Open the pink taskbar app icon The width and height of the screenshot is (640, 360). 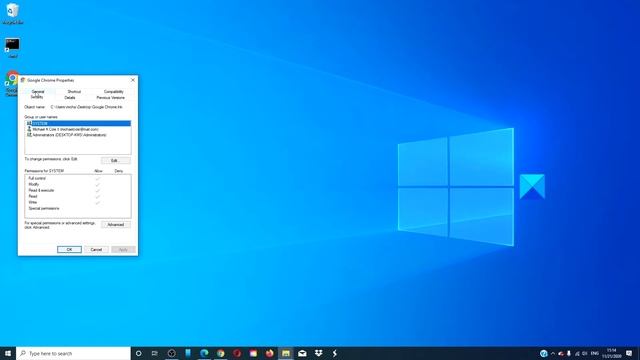pyautogui.click(x=253, y=353)
